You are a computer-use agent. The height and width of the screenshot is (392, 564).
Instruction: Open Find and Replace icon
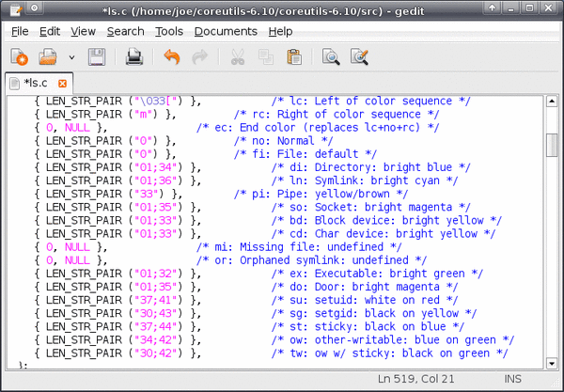[x=359, y=56]
